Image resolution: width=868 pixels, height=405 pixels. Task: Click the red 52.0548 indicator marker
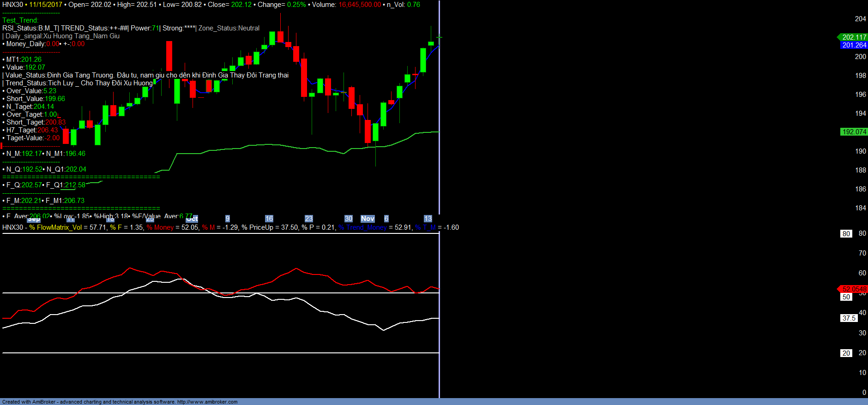(x=854, y=289)
